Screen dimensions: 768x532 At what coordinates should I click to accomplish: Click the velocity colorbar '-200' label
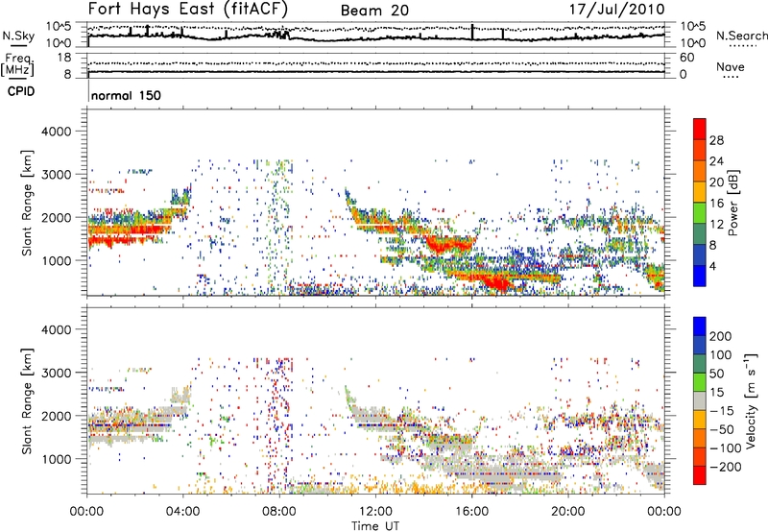coord(725,467)
